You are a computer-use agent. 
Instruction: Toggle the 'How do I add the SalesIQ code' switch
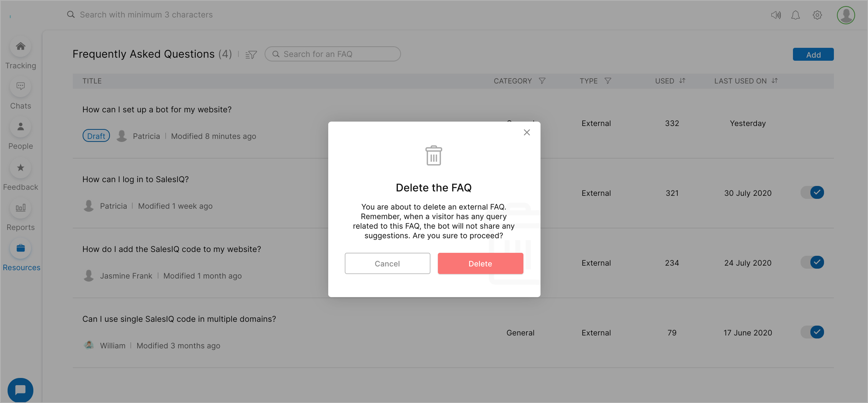812,262
